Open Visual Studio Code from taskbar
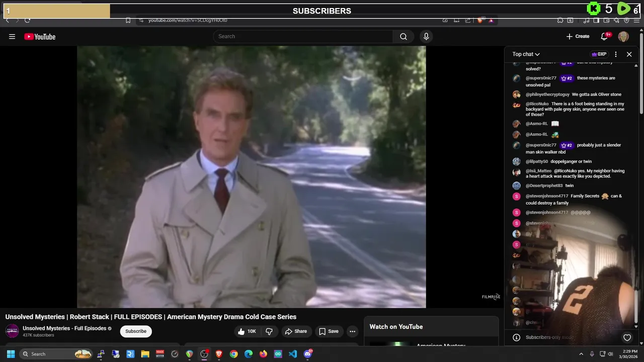Screen dimensions: 644x362 pyautogui.click(x=293, y=354)
